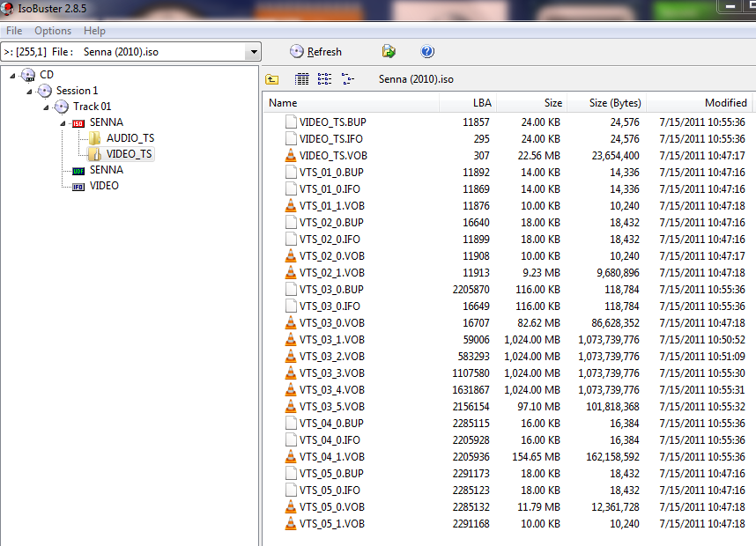Sort by Size (Bytes) column header
This screenshot has width=756, height=546.
(x=606, y=103)
